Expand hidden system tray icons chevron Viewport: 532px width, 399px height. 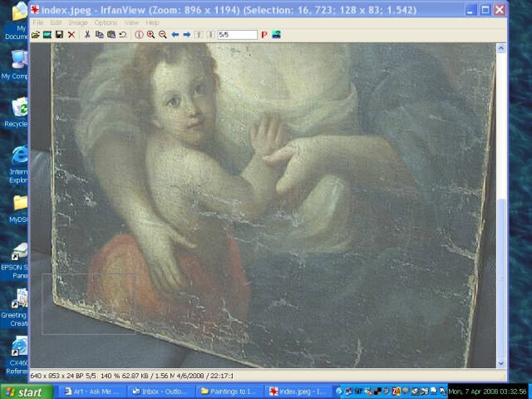click(338, 392)
